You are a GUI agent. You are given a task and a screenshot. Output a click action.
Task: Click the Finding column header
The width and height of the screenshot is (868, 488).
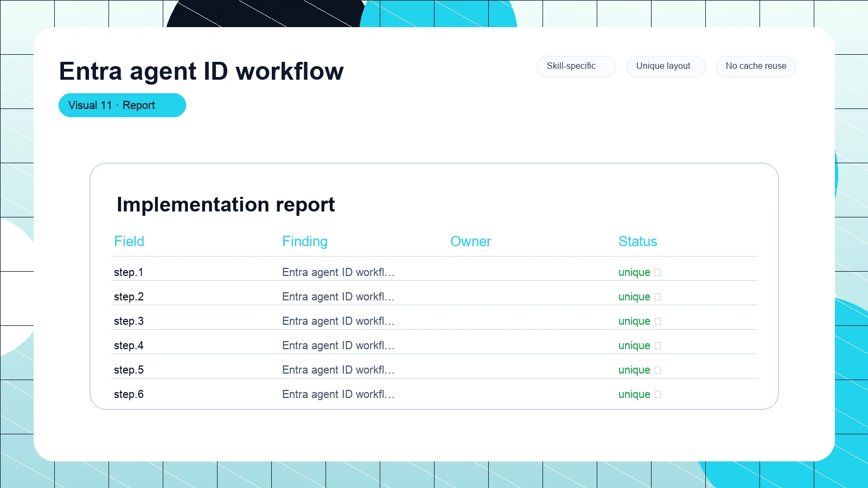(x=305, y=241)
